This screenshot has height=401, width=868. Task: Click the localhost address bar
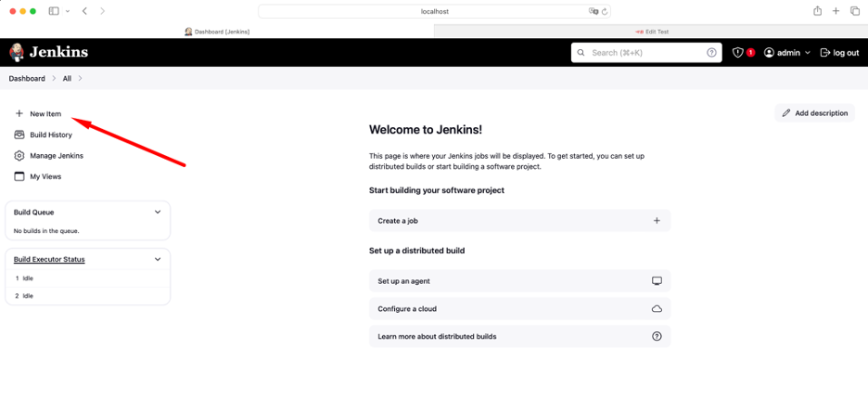tap(435, 11)
